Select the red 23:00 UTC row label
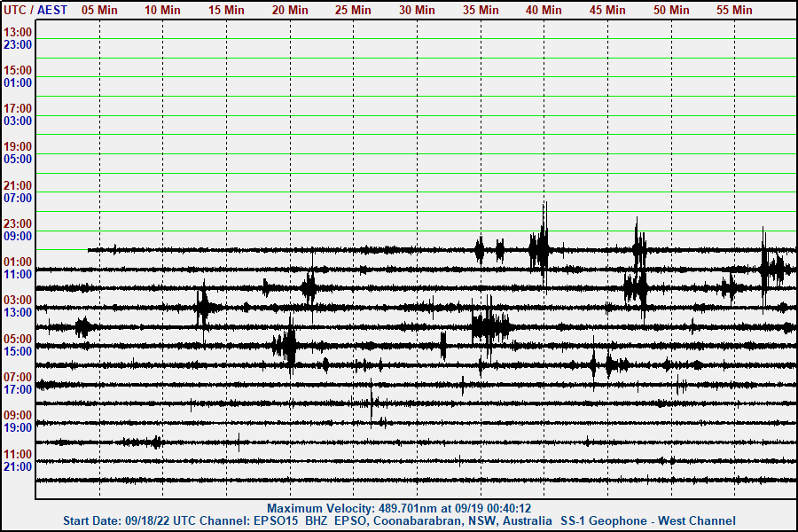 18,223
